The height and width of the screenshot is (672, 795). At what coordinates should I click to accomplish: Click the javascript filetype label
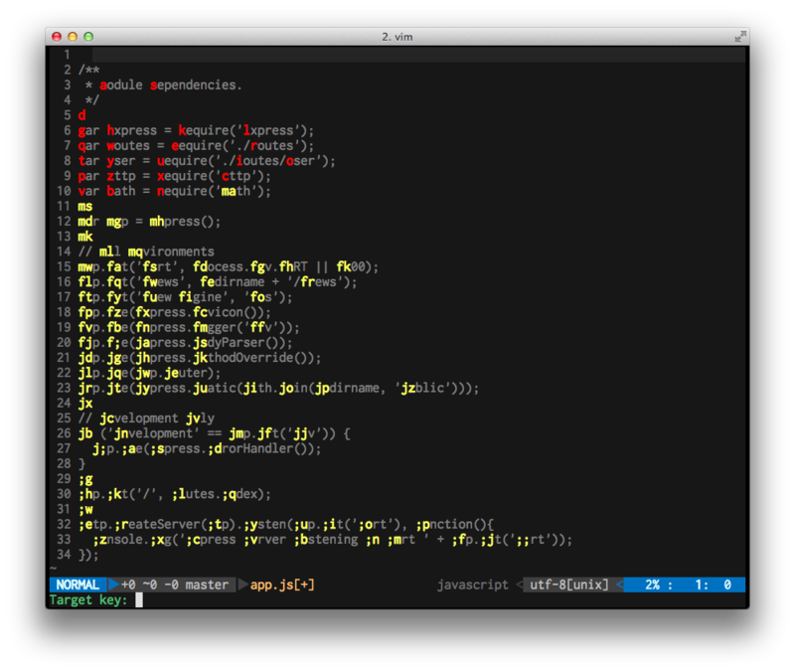click(x=473, y=585)
